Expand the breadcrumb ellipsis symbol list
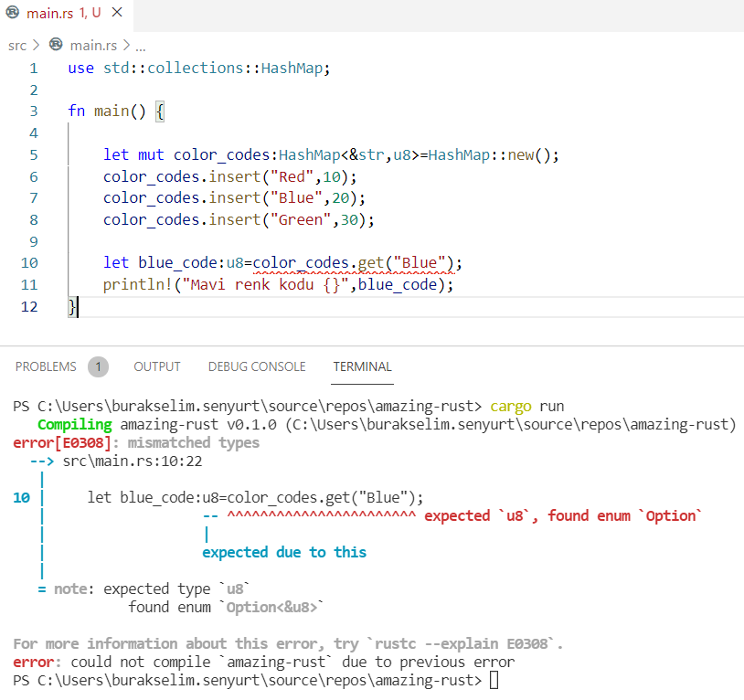The height and width of the screenshot is (700, 744). click(140, 45)
